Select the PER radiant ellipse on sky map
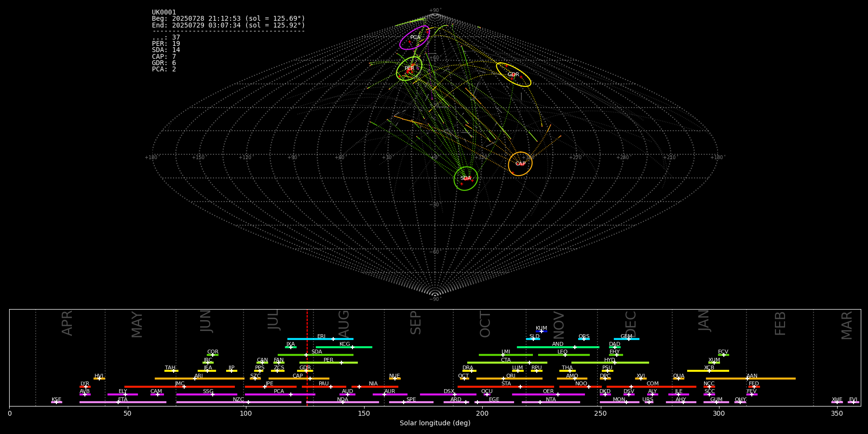 pyautogui.click(x=409, y=68)
